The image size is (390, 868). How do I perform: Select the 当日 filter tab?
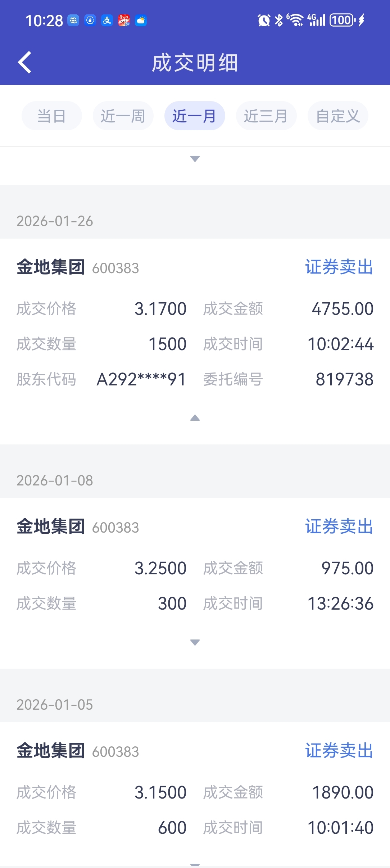[51, 116]
